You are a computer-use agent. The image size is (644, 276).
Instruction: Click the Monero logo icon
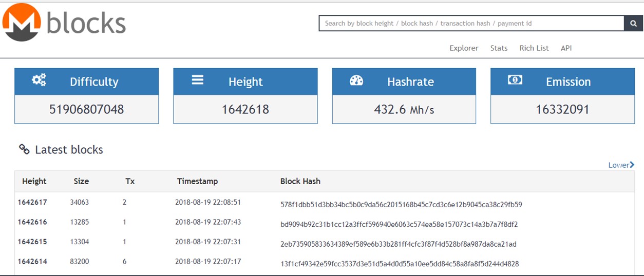22,23
